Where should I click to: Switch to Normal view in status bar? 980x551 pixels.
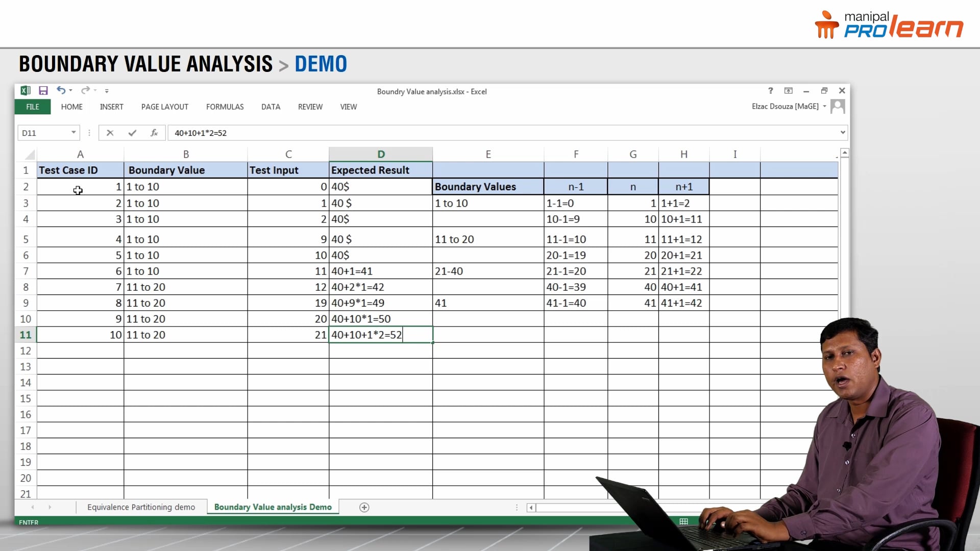click(683, 521)
